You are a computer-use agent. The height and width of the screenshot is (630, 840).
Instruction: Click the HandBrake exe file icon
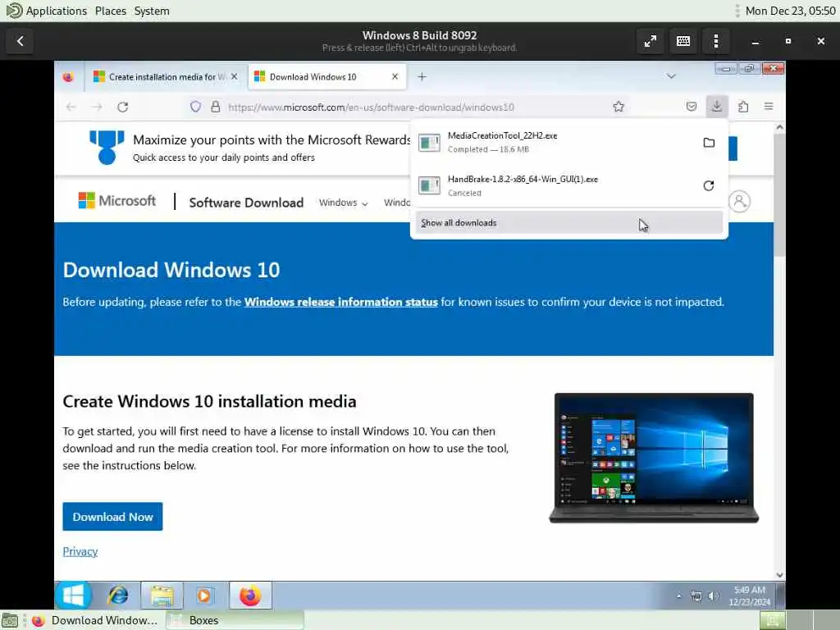tap(429, 186)
